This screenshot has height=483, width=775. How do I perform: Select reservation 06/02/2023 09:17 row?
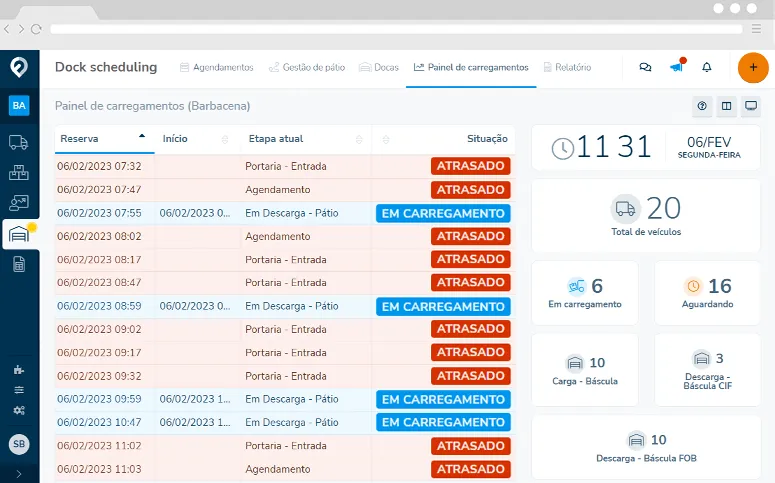(x=285, y=352)
